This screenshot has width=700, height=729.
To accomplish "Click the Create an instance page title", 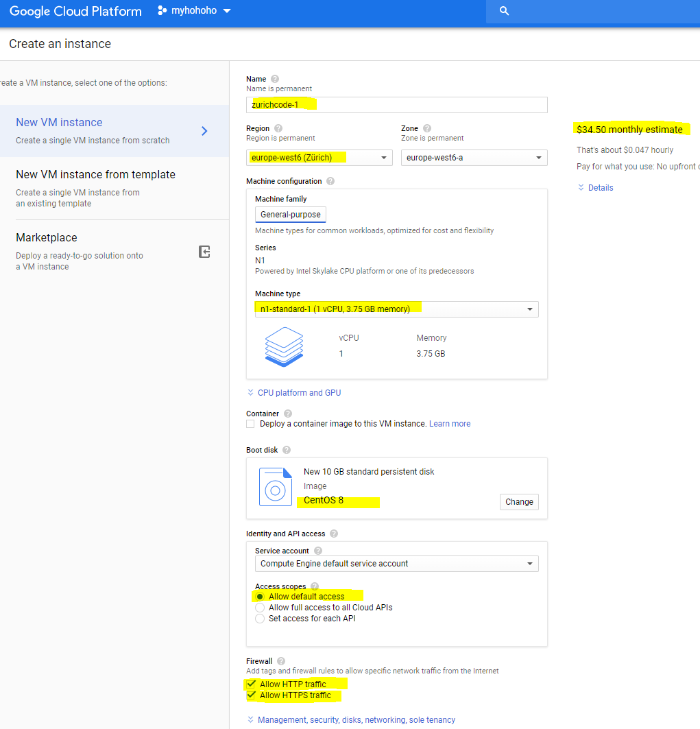I will coord(60,44).
